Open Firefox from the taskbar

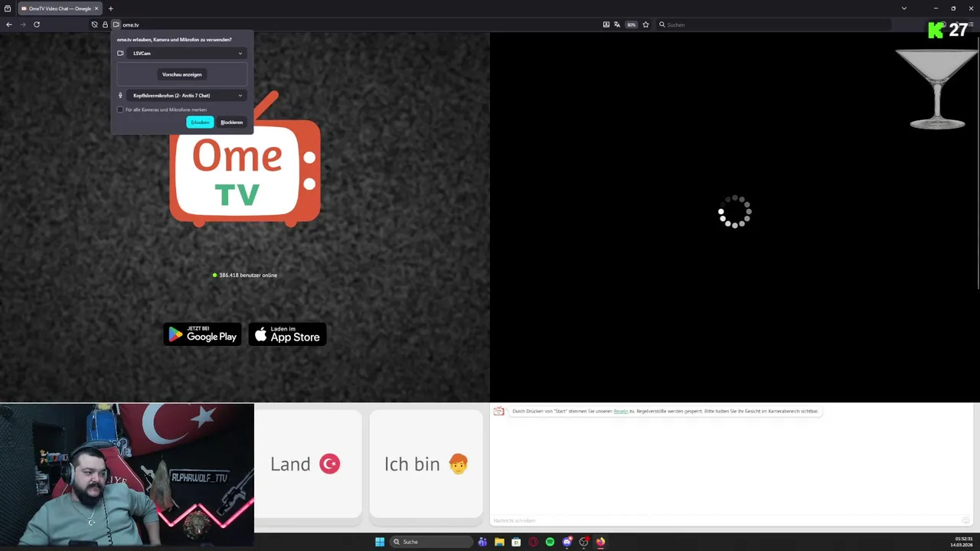[x=600, y=542]
